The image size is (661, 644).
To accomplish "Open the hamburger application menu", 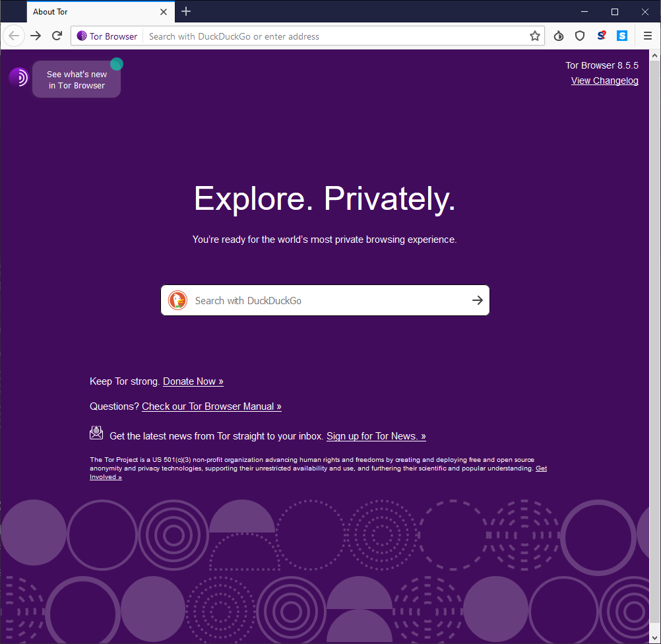I will 648,36.
